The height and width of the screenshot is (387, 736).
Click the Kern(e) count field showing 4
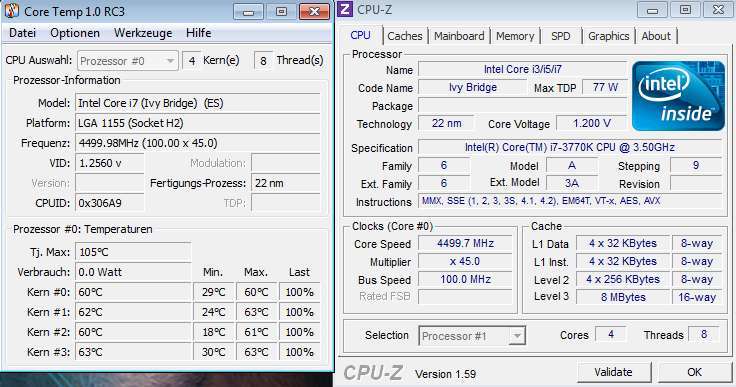point(192,61)
